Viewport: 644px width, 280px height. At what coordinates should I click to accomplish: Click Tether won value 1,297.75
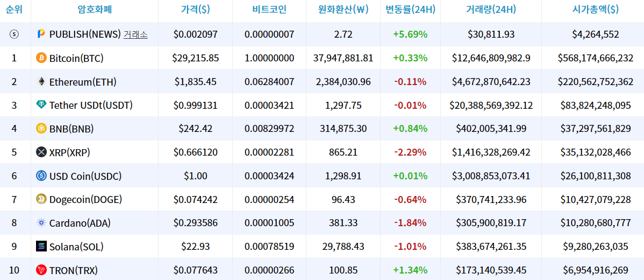click(344, 105)
